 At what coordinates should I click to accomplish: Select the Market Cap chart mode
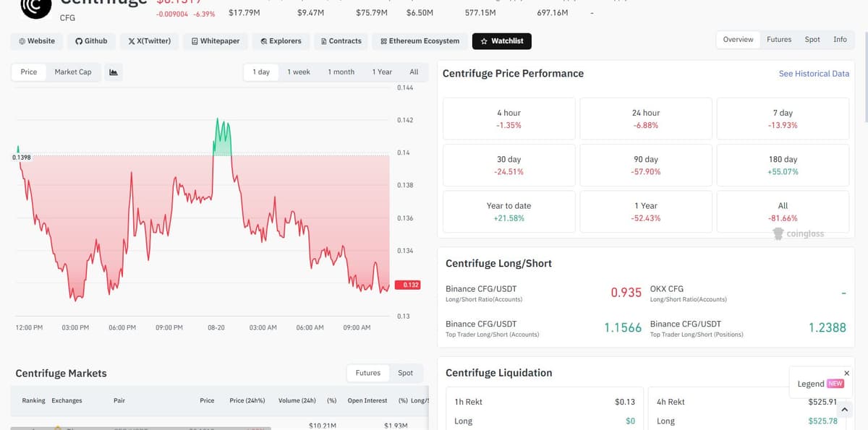pos(73,72)
